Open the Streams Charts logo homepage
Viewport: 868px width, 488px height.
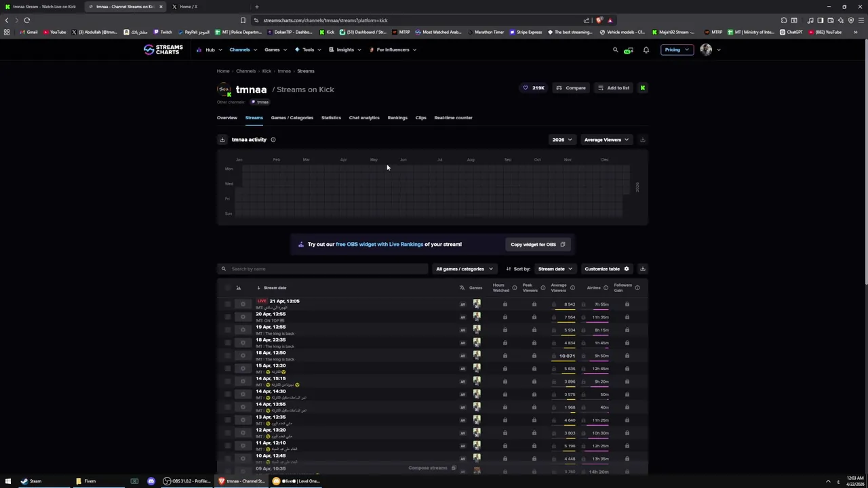pyautogui.click(x=163, y=49)
